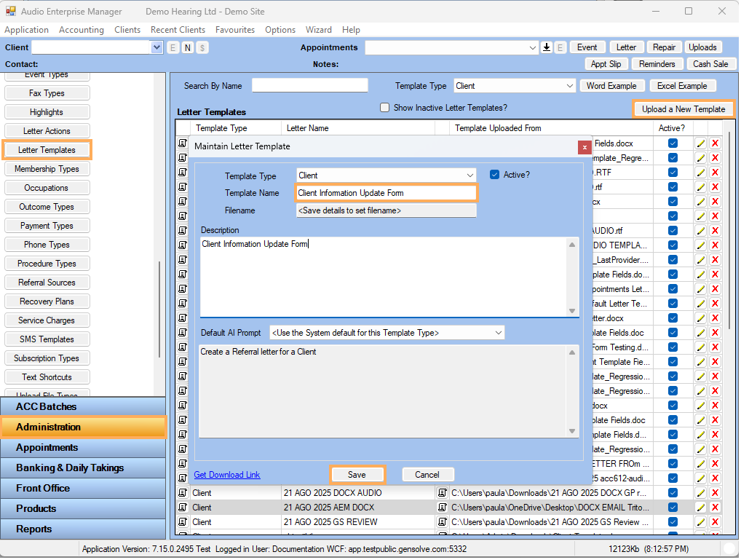Uncheck the Active? checkbox in dialog
Viewport: 741px width, 560px height.
coord(495,175)
